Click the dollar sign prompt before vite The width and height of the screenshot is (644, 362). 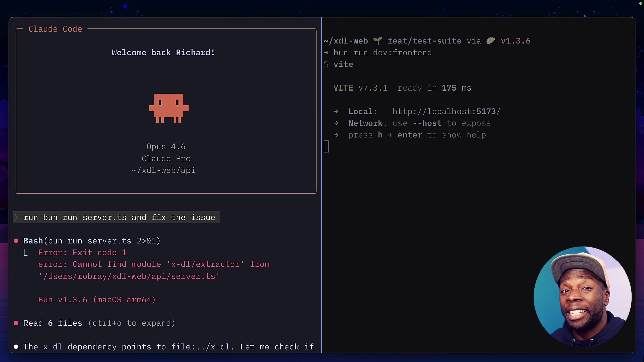click(326, 64)
